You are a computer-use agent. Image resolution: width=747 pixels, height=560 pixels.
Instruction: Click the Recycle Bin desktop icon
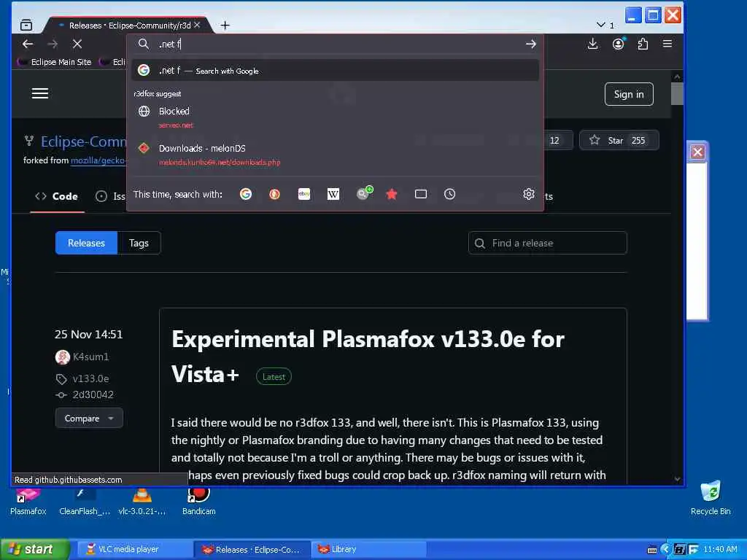pos(711,498)
